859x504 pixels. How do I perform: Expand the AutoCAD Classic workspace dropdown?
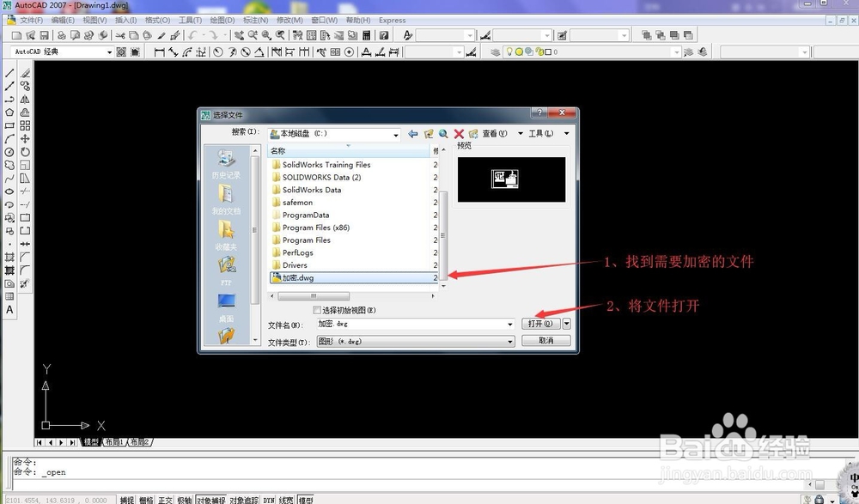coord(109,52)
